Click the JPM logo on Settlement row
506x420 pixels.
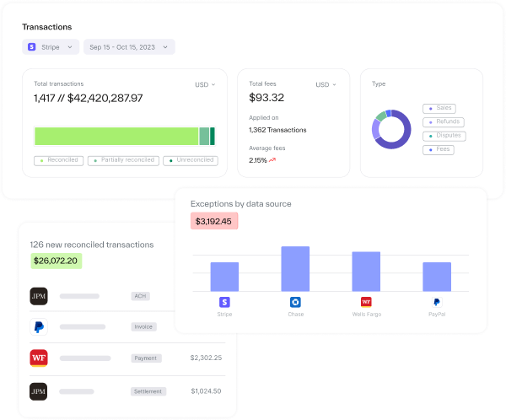(39, 391)
